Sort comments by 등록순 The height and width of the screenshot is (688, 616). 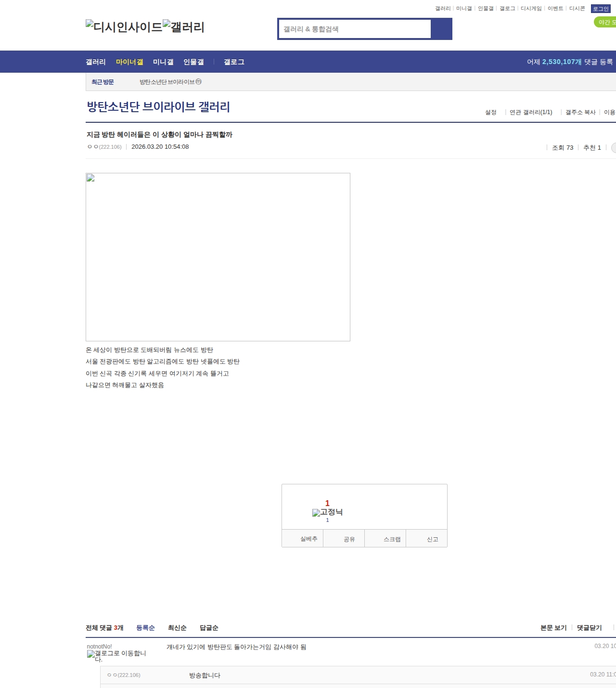(x=146, y=628)
